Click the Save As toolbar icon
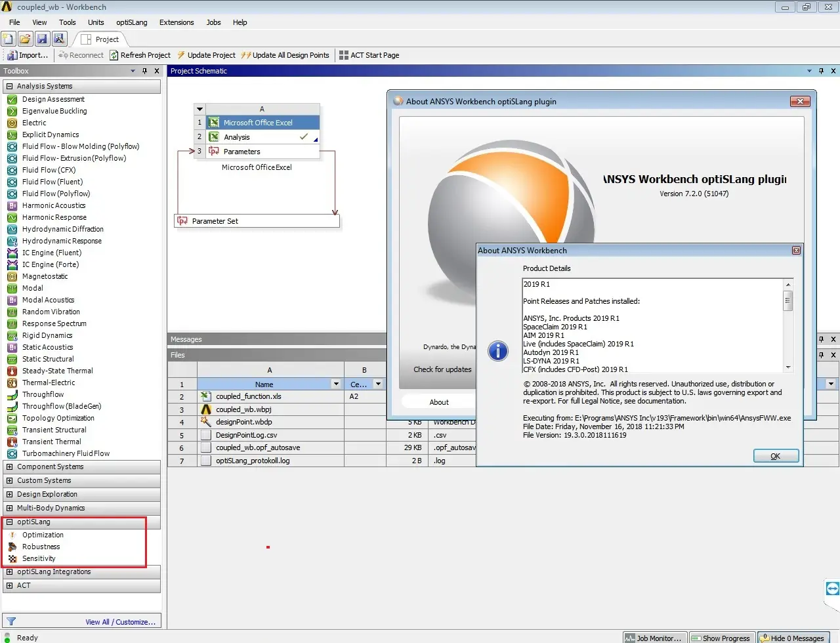Screen dimensions: 840x643 pyautogui.click(x=59, y=39)
